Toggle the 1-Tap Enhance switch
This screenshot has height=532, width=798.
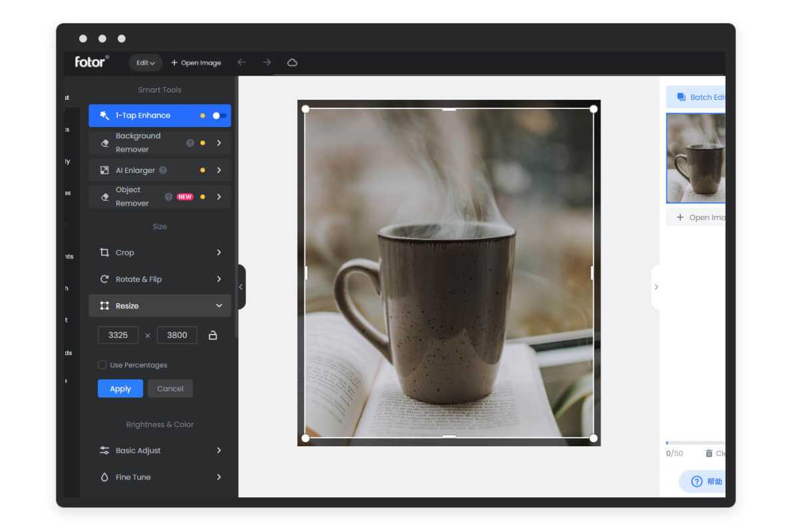pyautogui.click(x=219, y=115)
